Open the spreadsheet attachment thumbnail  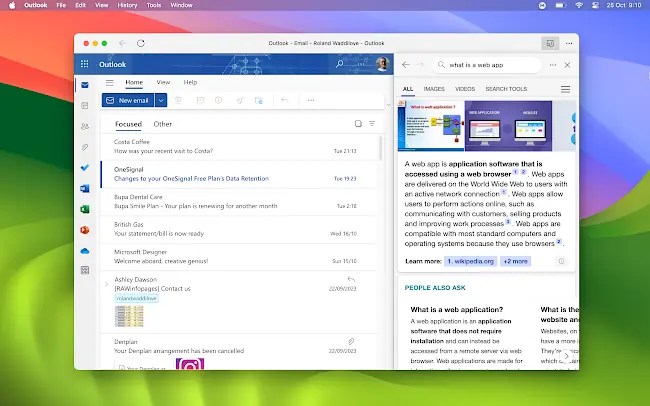129,316
